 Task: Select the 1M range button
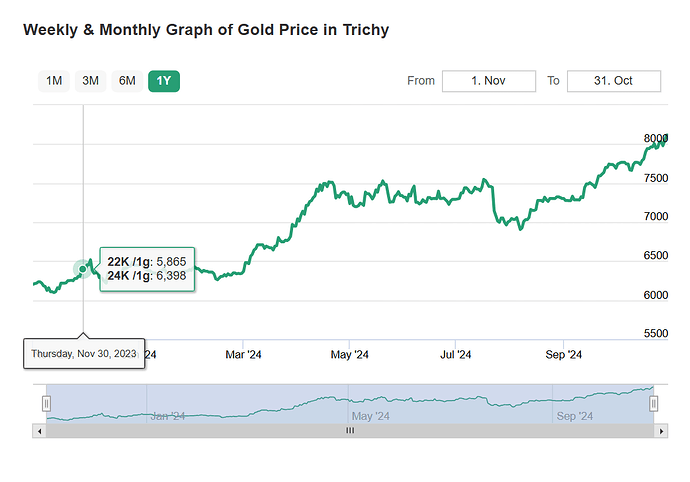[x=54, y=81]
